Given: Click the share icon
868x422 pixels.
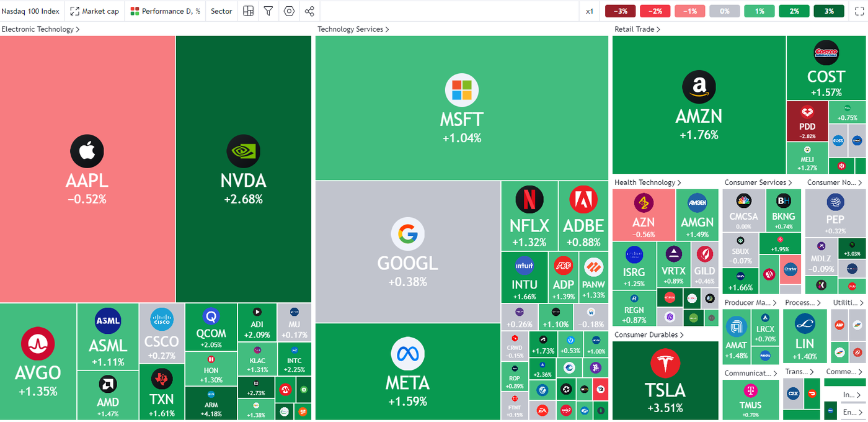Looking at the screenshot, I should tap(309, 11).
